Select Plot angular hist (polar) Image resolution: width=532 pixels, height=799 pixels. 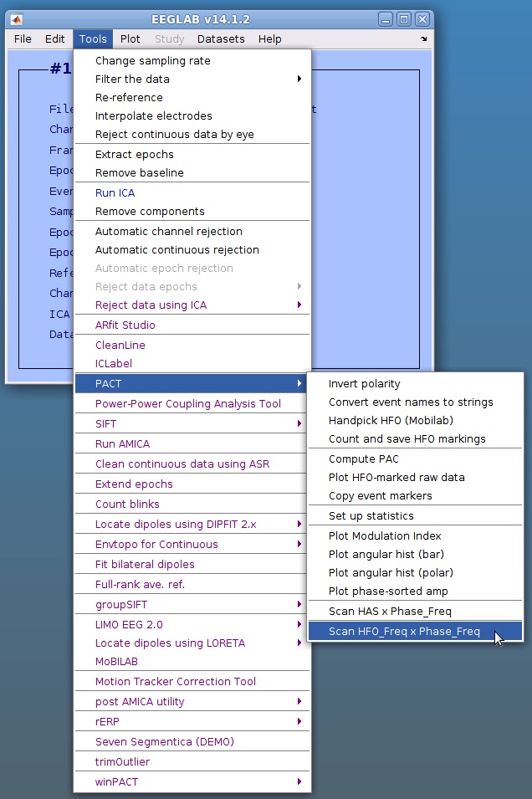(x=391, y=573)
